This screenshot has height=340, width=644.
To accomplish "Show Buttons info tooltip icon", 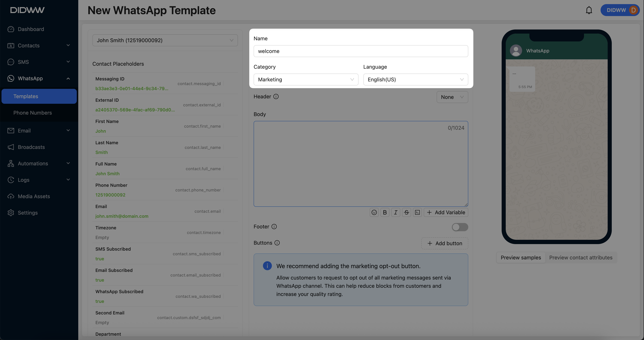I will point(277,243).
